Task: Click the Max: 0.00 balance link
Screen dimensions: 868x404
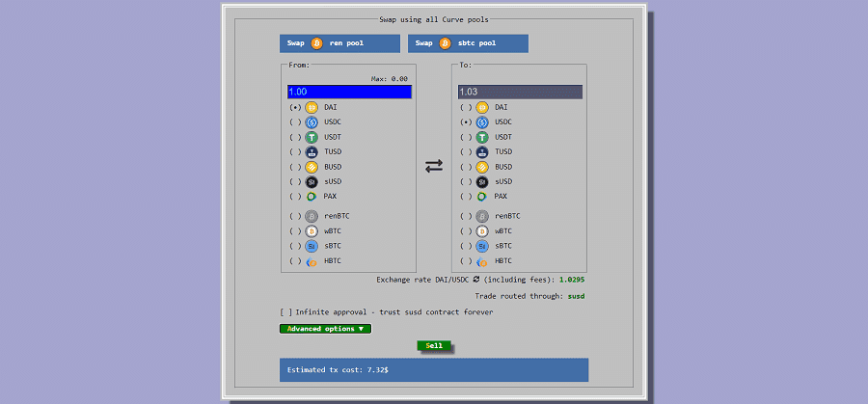Action: coord(389,79)
